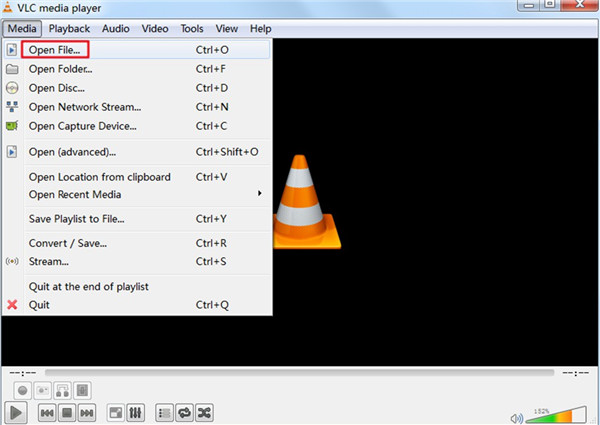This screenshot has height=425, width=600.
Task: Skip to next media track
Action: [87, 413]
